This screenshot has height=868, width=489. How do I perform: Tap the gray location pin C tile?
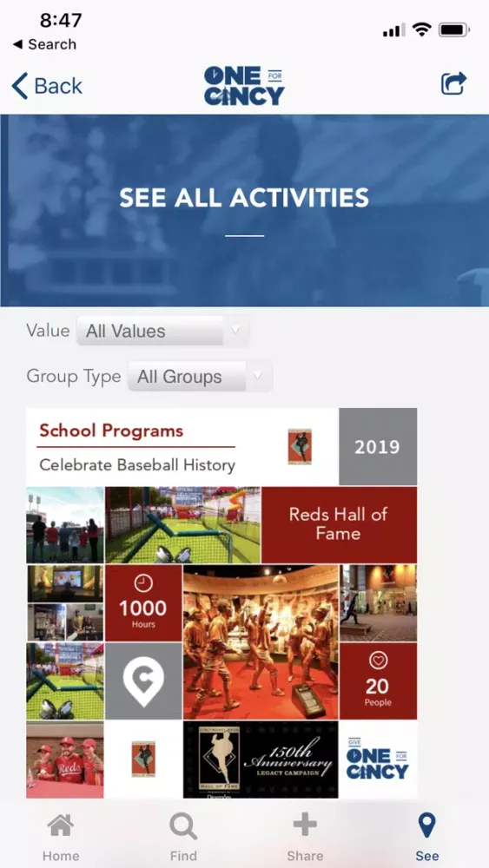point(143,681)
